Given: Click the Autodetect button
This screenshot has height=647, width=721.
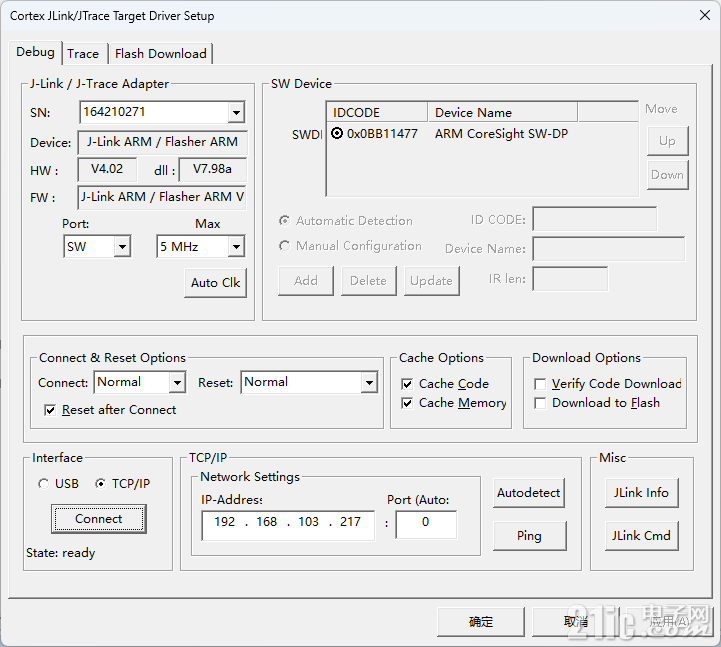Looking at the screenshot, I should tap(528, 493).
